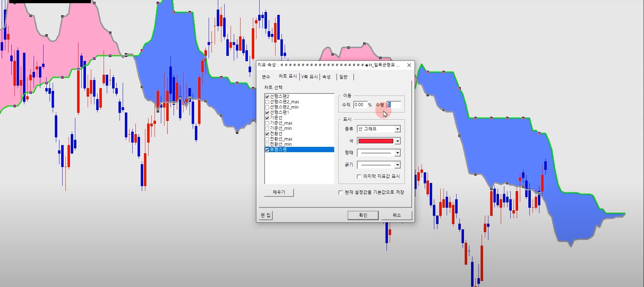This screenshot has width=644, height=287.
Task: Check 현재 설정값을 기본값으로 저장 option
Action: pos(341,193)
